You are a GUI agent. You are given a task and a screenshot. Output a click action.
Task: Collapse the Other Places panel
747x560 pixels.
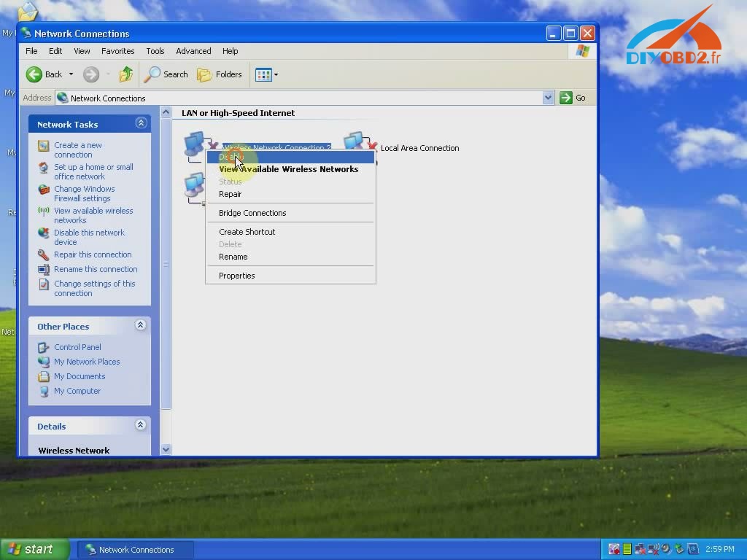click(140, 325)
